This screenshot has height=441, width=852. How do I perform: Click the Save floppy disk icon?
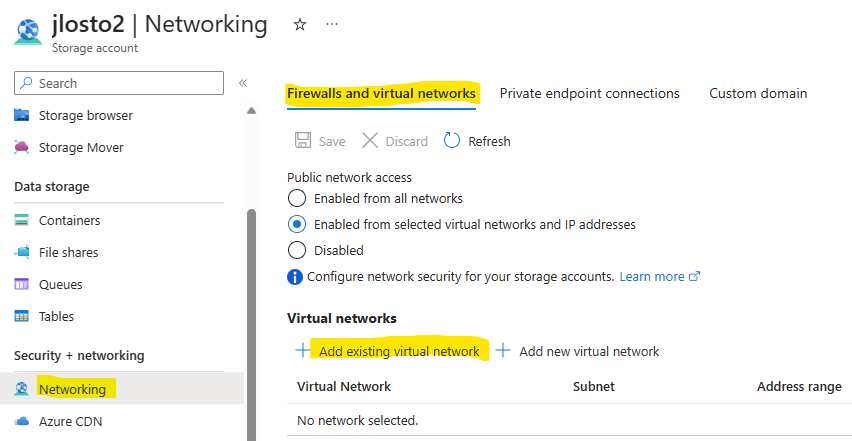303,141
